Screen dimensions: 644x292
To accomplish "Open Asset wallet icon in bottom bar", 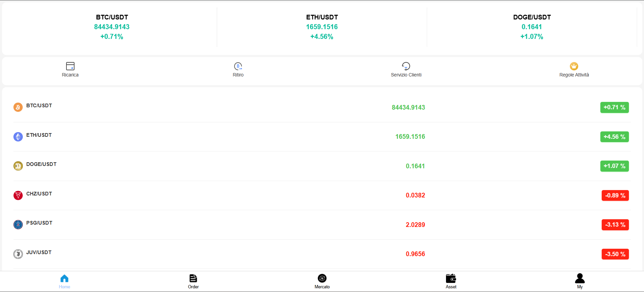I will point(451,278).
